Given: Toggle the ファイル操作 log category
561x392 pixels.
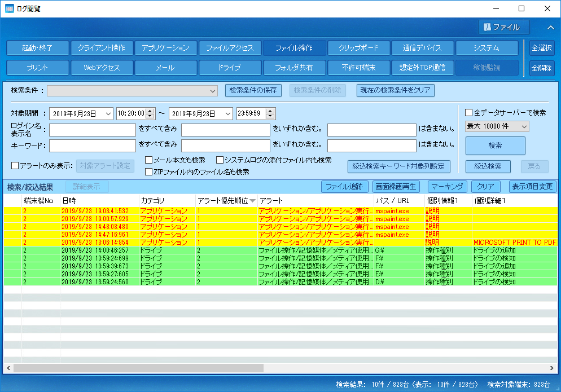Looking at the screenshot, I should coord(294,47).
